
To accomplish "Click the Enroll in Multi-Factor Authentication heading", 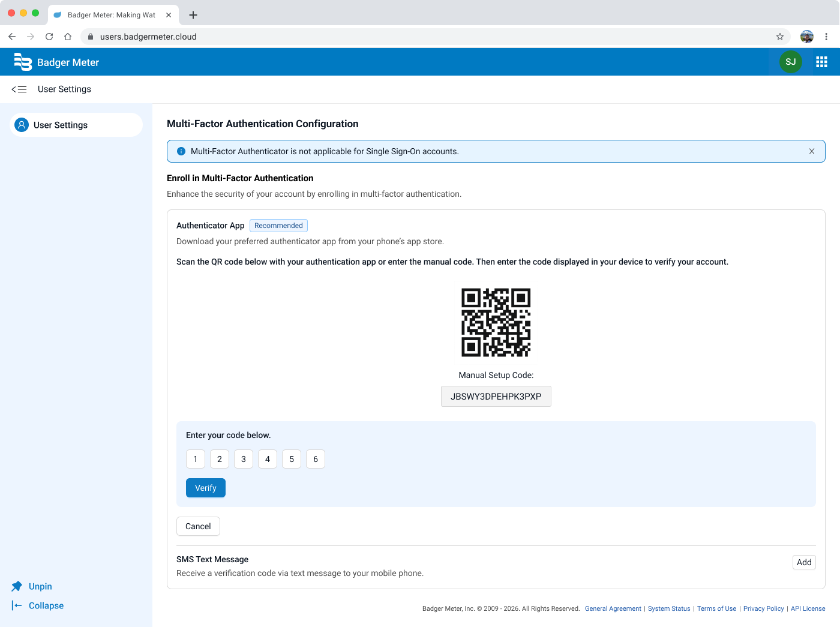I will pyautogui.click(x=240, y=178).
